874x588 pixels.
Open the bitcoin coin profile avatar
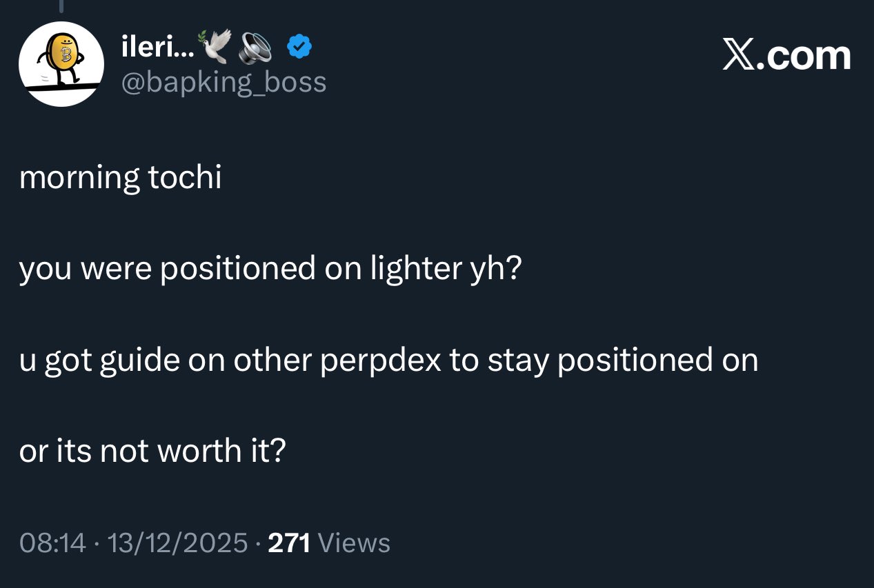coord(61,63)
